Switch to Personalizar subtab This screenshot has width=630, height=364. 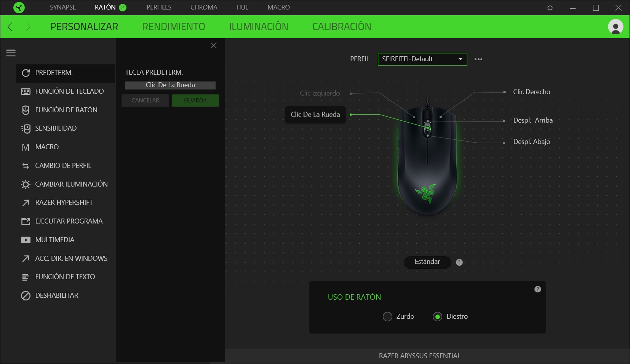[84, 27]
